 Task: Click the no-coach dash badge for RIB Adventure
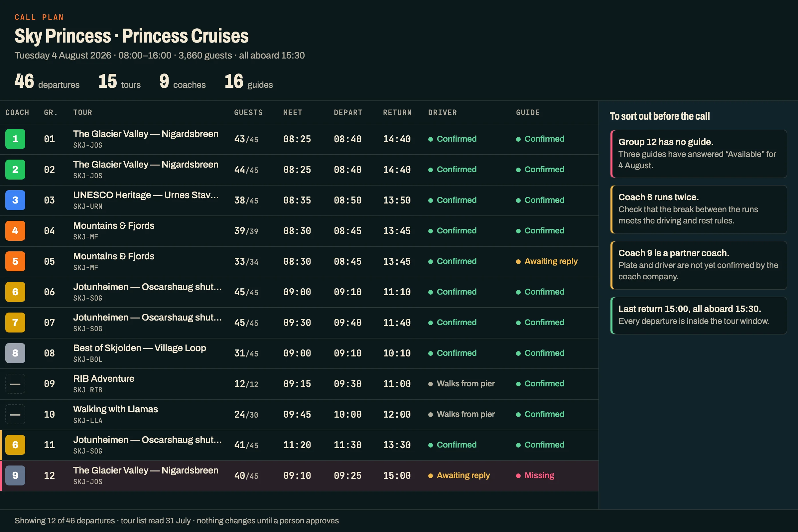pyautogui.click(x=15, y=384)
